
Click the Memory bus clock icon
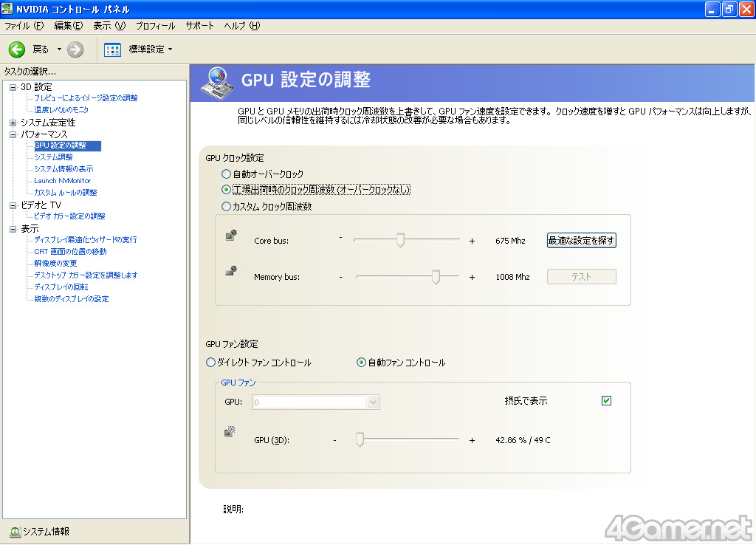click(x=231, y=270)
